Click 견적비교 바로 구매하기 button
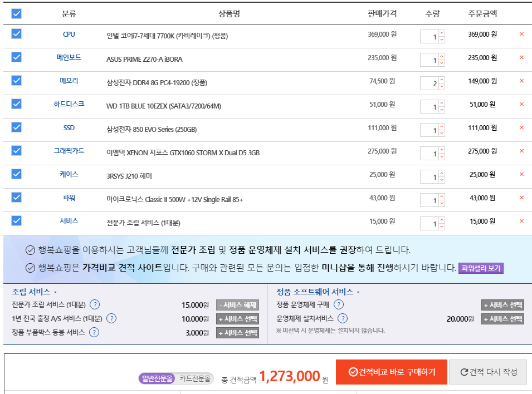The image size is (532, 394). [391, 372]
